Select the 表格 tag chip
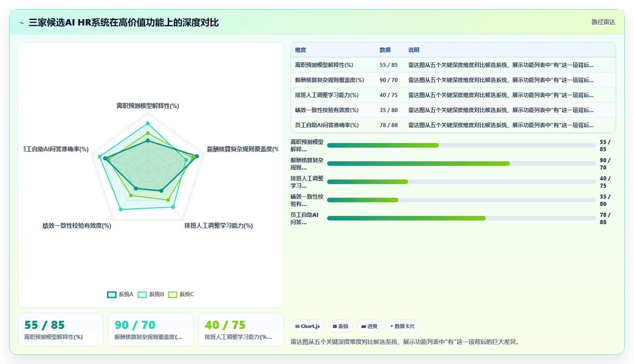The height and width of the screenshot is (364, 634). pos(340,326)
